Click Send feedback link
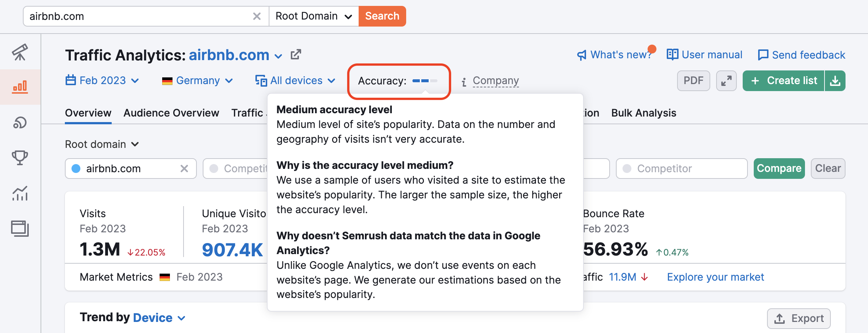 click(801, 55)
